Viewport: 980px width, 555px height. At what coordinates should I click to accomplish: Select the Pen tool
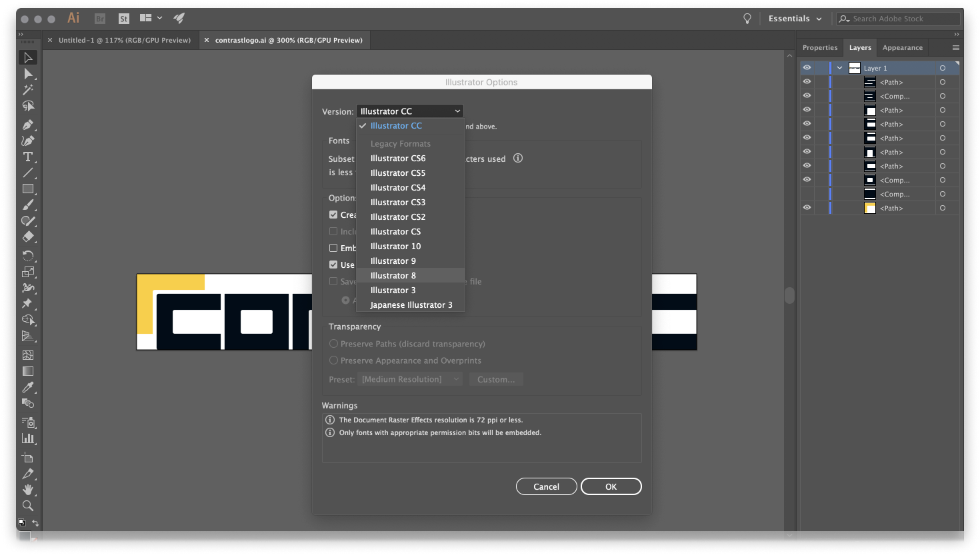(28, 125)
